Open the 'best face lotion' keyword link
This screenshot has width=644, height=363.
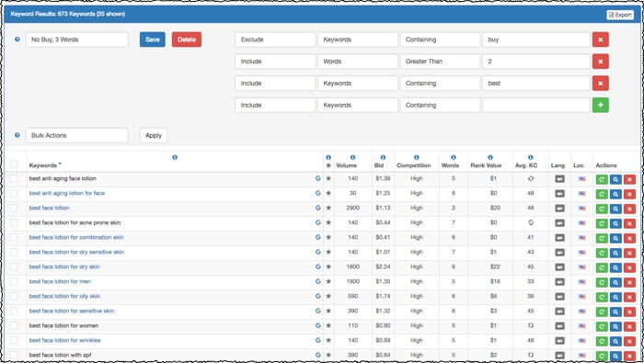pyautogui.click(x=49, y=208)
